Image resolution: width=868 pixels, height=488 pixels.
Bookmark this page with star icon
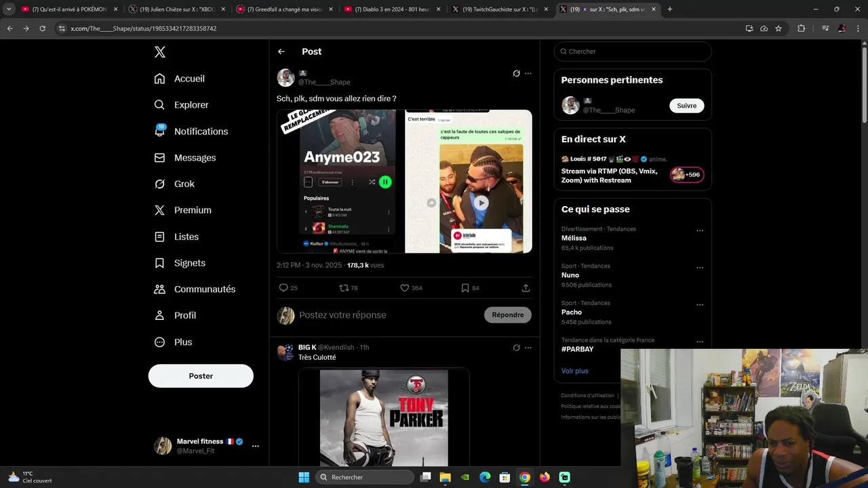click(x=778, y=28)
